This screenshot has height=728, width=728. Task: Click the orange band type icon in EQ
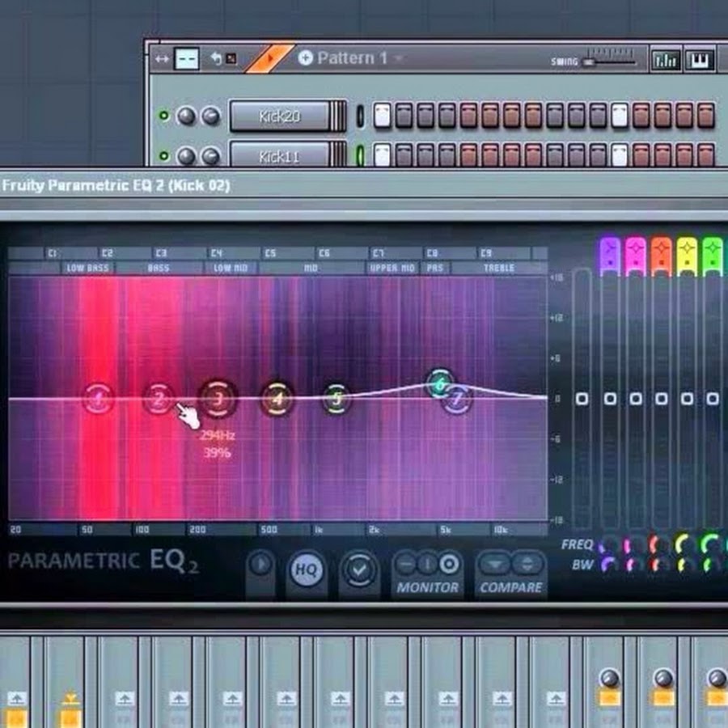tap(661, 255)
